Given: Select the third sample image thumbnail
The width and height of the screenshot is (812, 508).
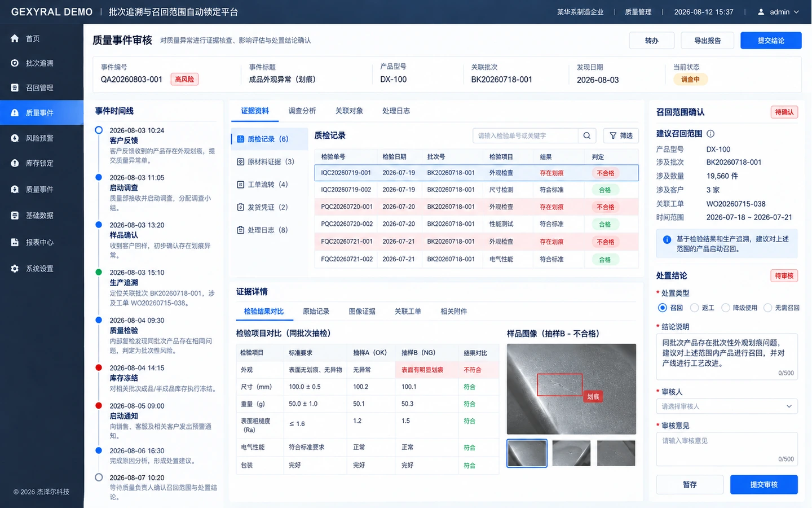Looking at the screenshot, I should point(616,453).
